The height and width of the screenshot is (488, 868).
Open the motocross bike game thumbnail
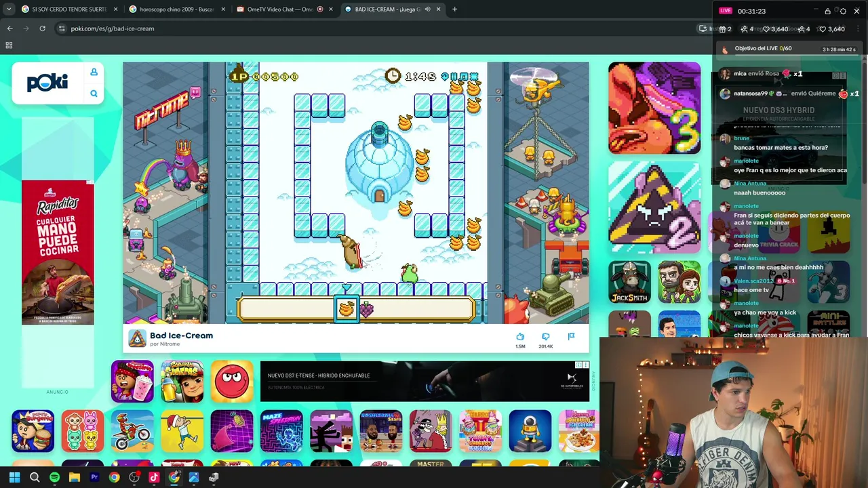pos(132,431)
